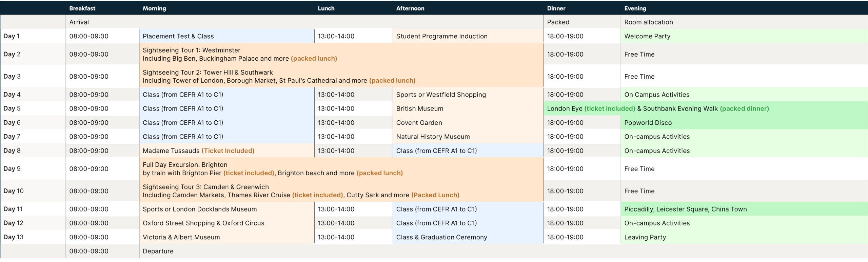Click the London Eye evening walk entry

click(x=657, y=109)
